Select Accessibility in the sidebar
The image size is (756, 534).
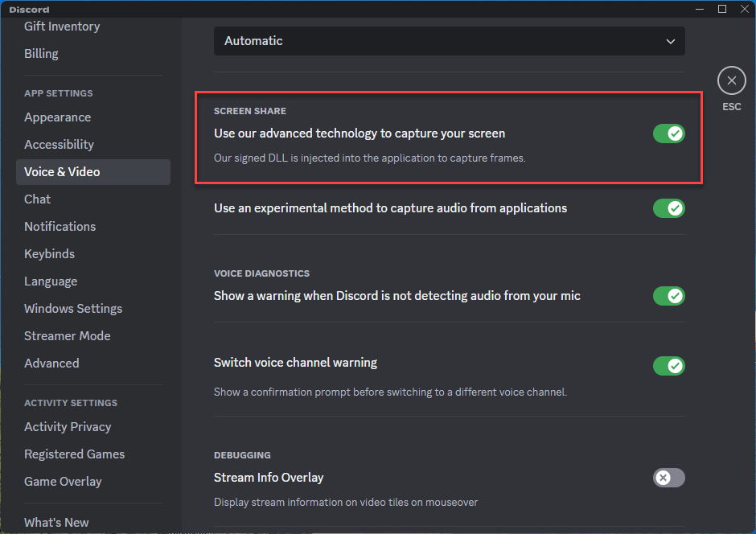(59, 145)
